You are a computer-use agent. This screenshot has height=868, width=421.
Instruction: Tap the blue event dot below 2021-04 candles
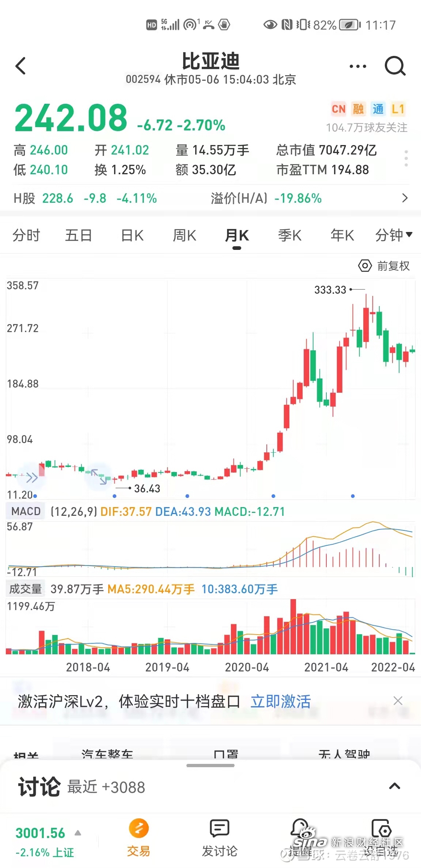click(x=353, y=496)
